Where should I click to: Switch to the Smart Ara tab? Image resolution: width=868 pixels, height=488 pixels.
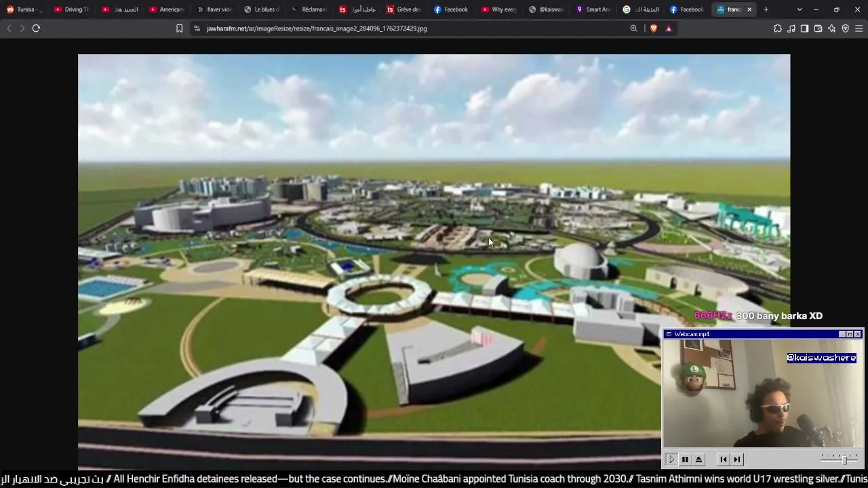click(593, 9)
